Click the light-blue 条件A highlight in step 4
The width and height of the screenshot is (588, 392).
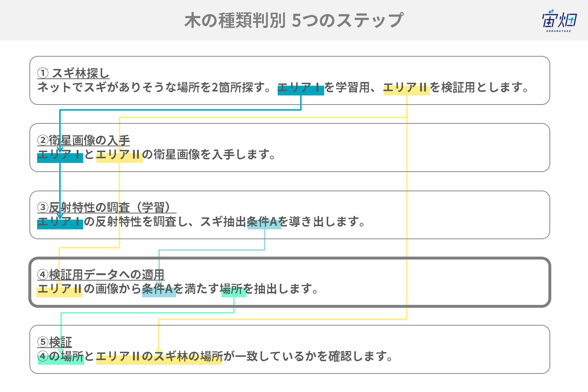(x=159, y=290)
